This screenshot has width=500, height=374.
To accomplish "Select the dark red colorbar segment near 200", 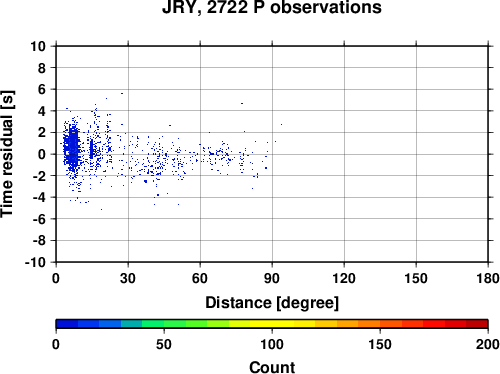I will click(x=477, y=324).
